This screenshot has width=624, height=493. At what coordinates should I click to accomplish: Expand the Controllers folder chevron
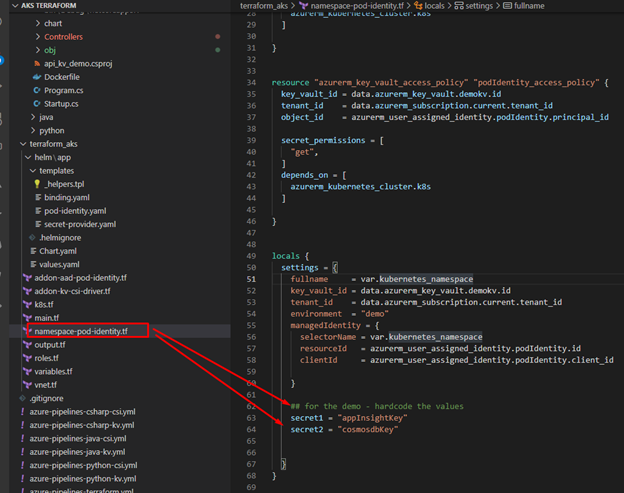[38, 37]
